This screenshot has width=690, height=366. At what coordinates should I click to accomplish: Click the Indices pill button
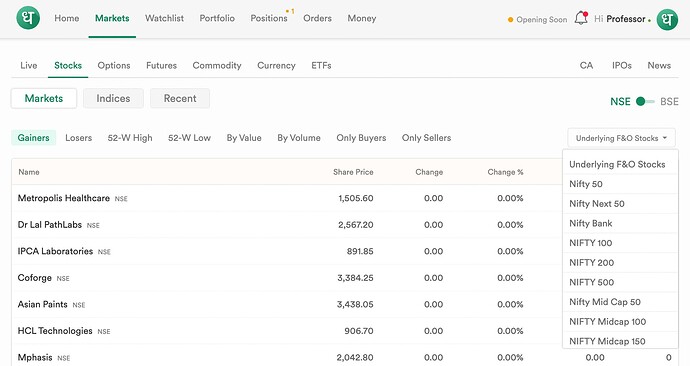(x=114, y=99)
